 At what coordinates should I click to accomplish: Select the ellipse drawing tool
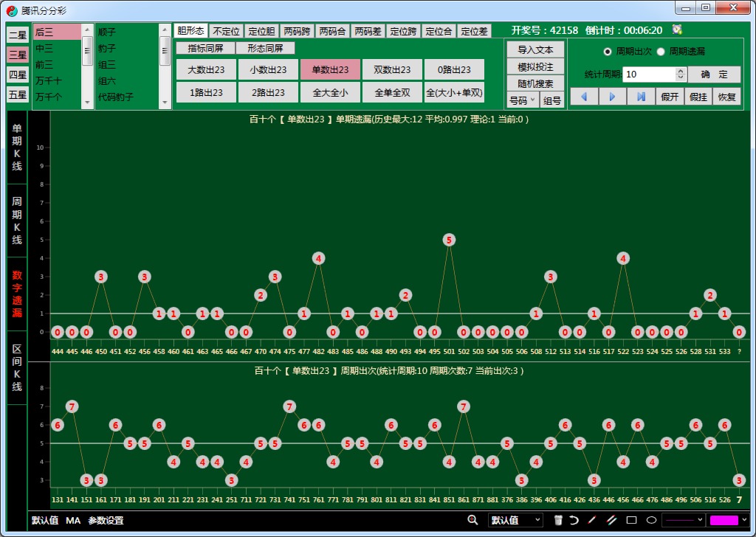pyautogui.click(x=651, y=520)
